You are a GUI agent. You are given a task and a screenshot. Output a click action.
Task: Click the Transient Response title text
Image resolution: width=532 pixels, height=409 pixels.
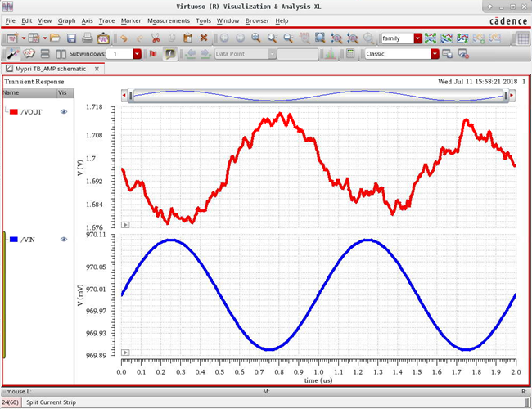pos(34,82)
